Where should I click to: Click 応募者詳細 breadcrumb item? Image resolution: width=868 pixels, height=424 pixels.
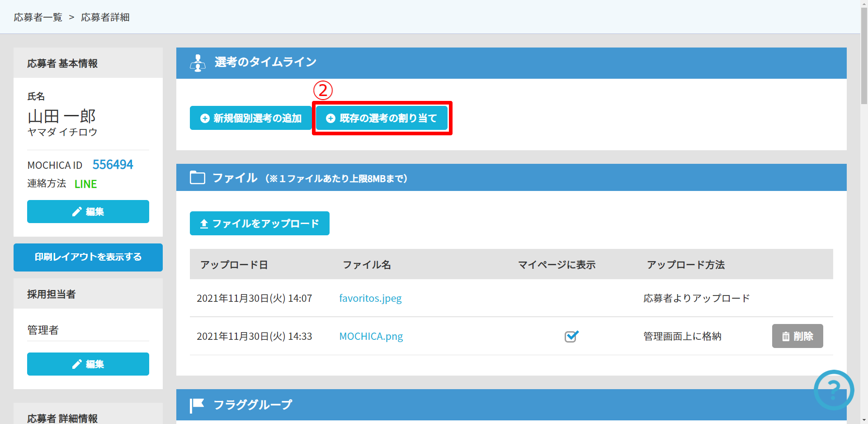coord(105,17)
